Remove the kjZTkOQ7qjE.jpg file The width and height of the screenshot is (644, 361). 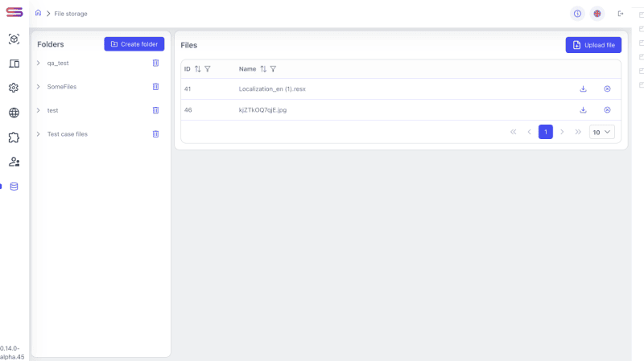pyautogui.click(x=607, y=109)
